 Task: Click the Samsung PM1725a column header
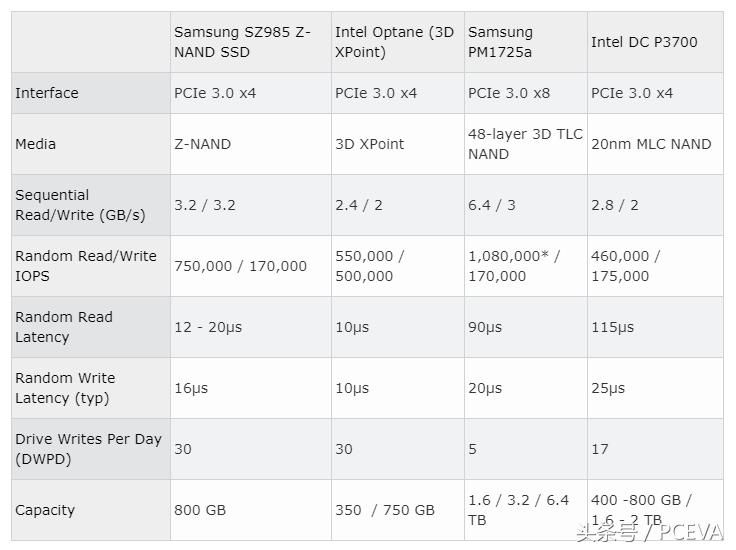pos(501,42)
